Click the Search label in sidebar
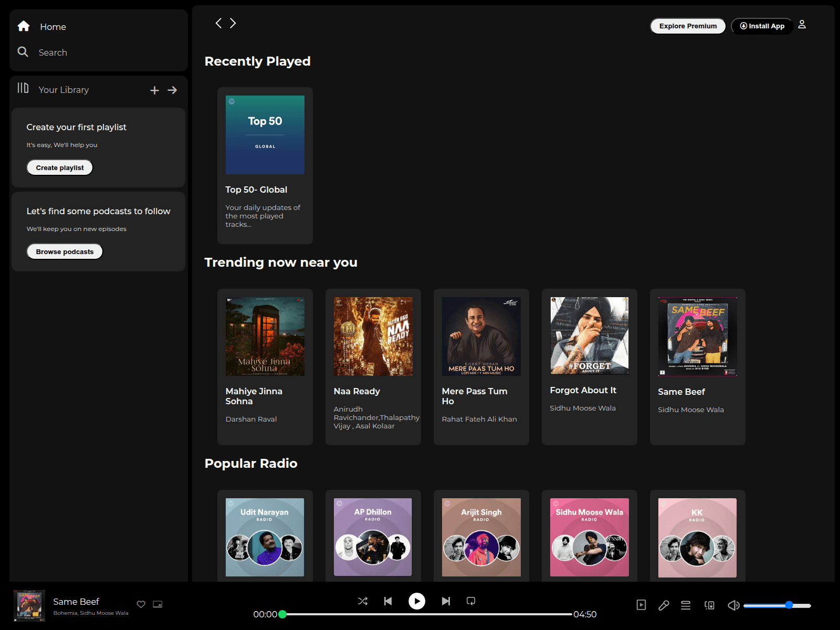The width and height of the screenshot is (840, 630). click(x=53, y=52)
